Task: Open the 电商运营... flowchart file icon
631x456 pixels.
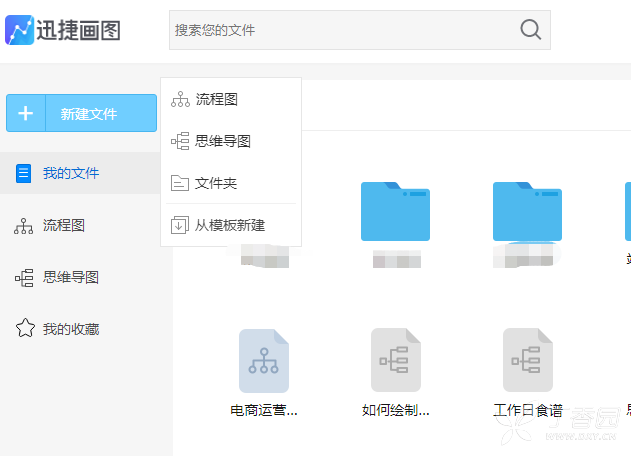Action: click(x=264, y=361)
